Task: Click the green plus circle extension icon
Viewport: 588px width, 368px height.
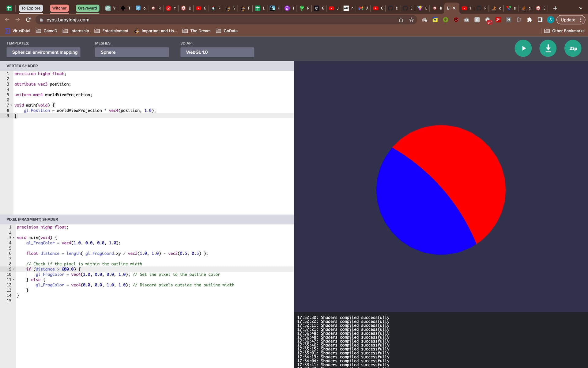Action: point(446,20)
